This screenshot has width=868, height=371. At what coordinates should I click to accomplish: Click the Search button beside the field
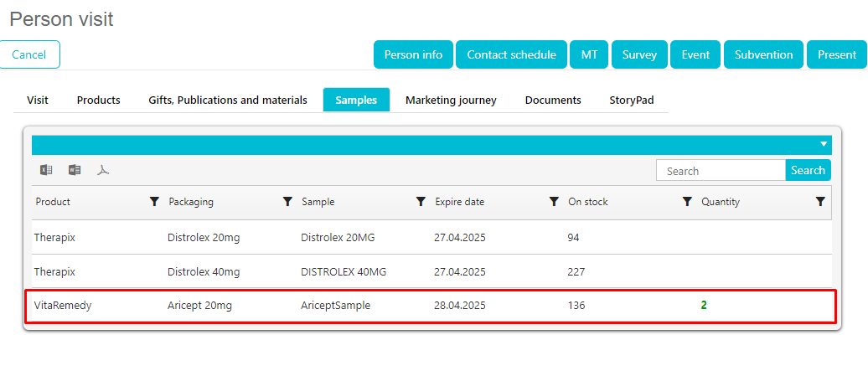pos(808,170)
